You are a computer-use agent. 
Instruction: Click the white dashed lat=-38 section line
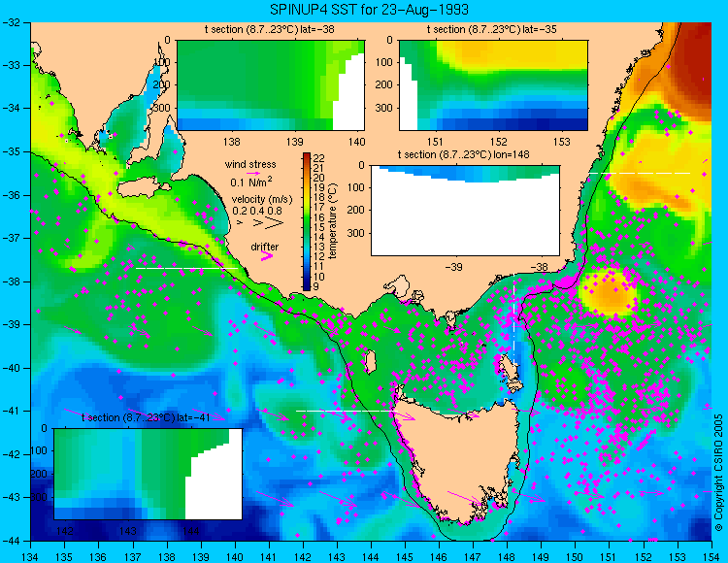(186, 268)
